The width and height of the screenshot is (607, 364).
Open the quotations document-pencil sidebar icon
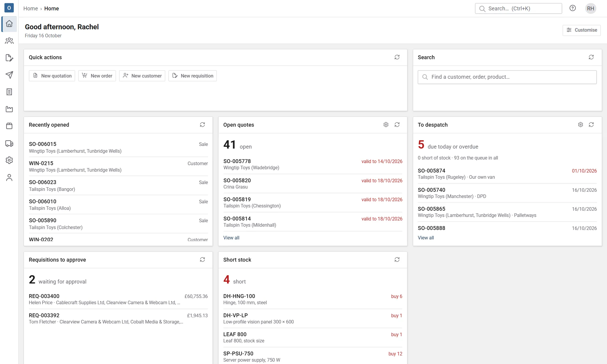9,58
